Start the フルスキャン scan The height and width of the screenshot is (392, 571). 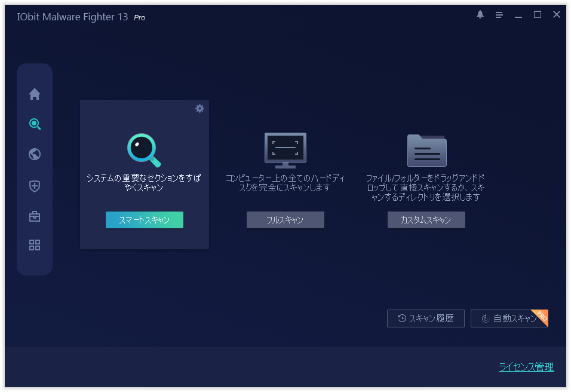click(285, 220)
